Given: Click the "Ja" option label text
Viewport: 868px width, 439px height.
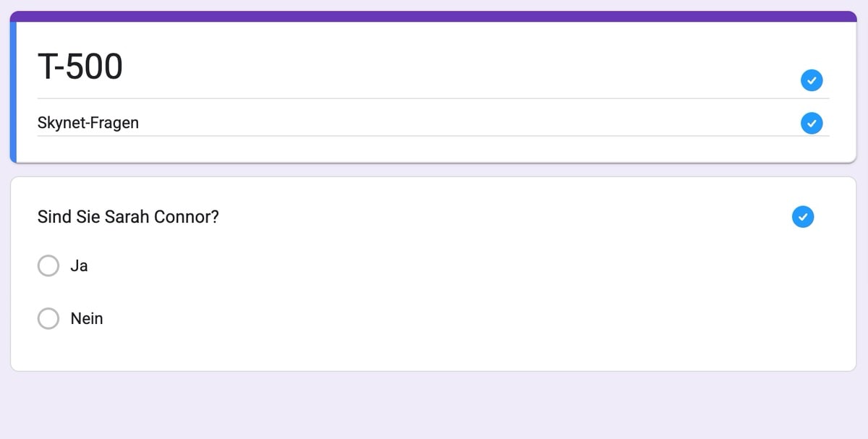Looking at the screenshot, I should 79,266.
